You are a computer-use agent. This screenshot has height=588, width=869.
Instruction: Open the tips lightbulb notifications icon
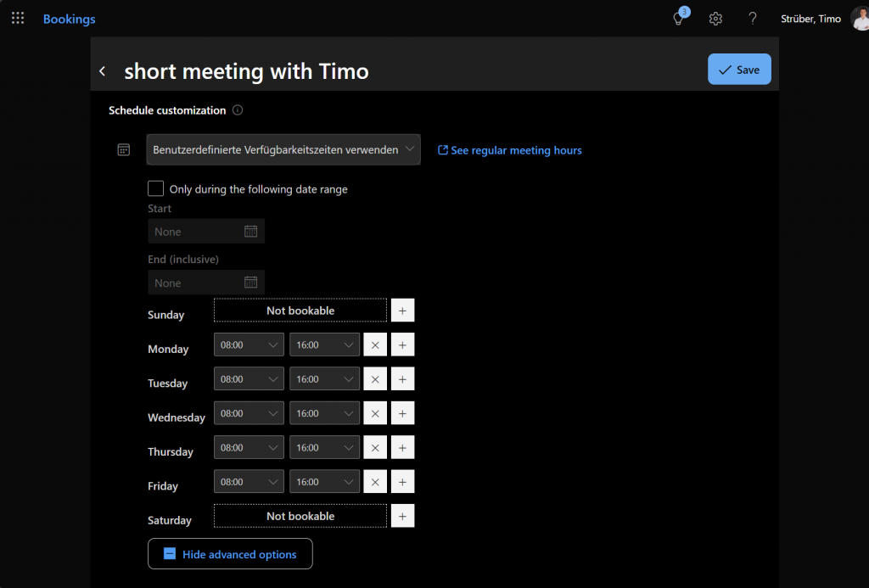point(679,19)
